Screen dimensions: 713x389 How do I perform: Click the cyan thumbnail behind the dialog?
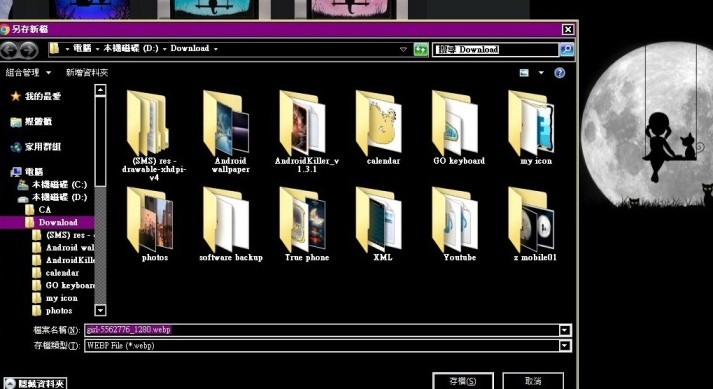[215, 9]
